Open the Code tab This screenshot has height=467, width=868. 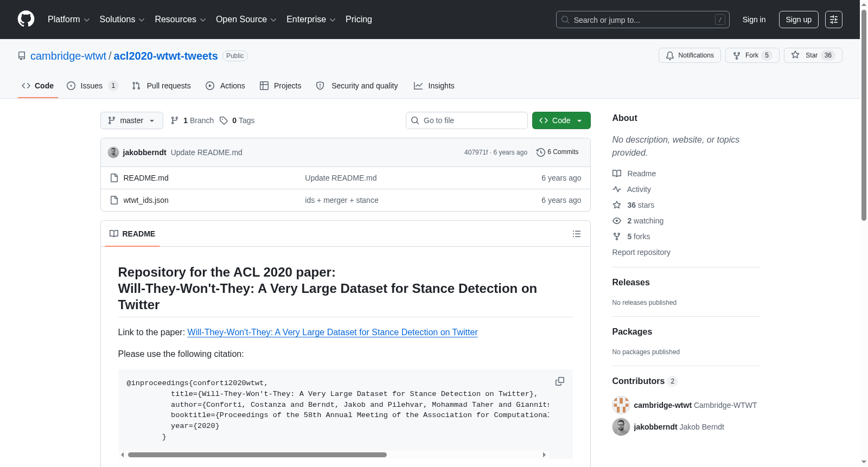[x=38, y=86]
